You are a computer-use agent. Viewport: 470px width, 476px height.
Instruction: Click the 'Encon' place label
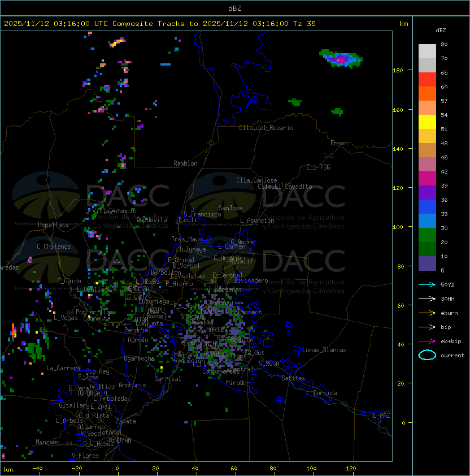pos(339,143)
